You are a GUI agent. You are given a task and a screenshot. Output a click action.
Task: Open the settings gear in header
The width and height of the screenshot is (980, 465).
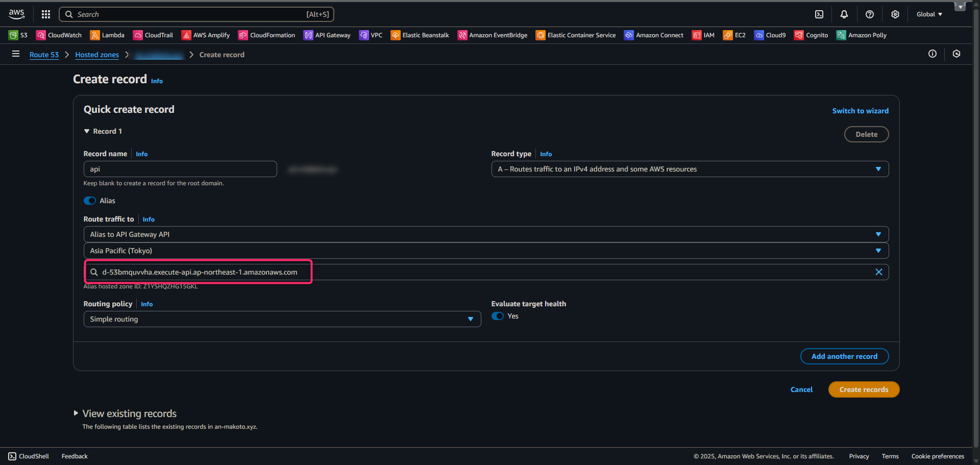coord(895,14)
